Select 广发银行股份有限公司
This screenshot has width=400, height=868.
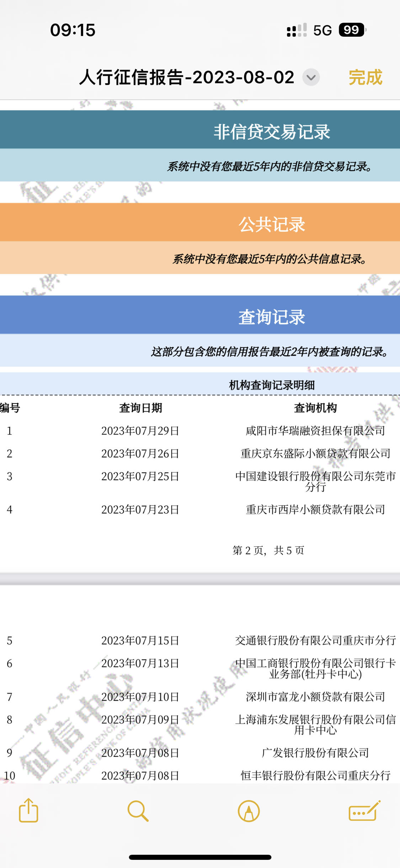tap(315, 753)
